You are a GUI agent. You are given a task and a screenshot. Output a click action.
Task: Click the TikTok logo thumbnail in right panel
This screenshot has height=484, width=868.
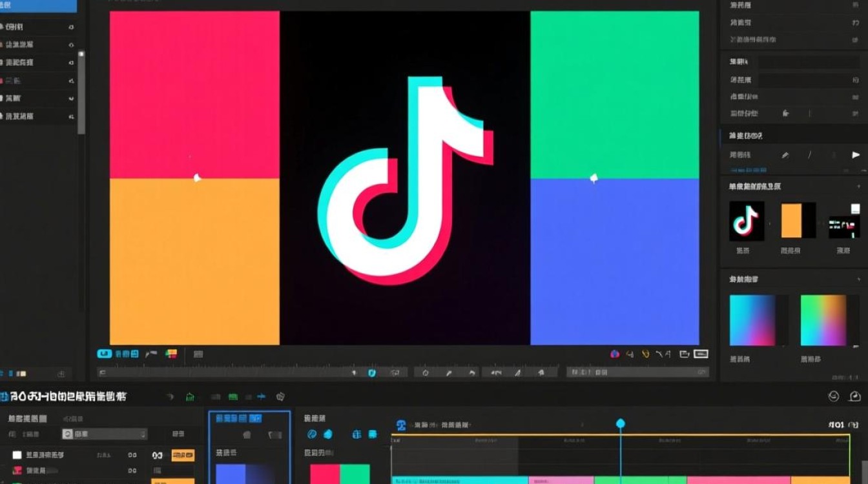point(747,221)
